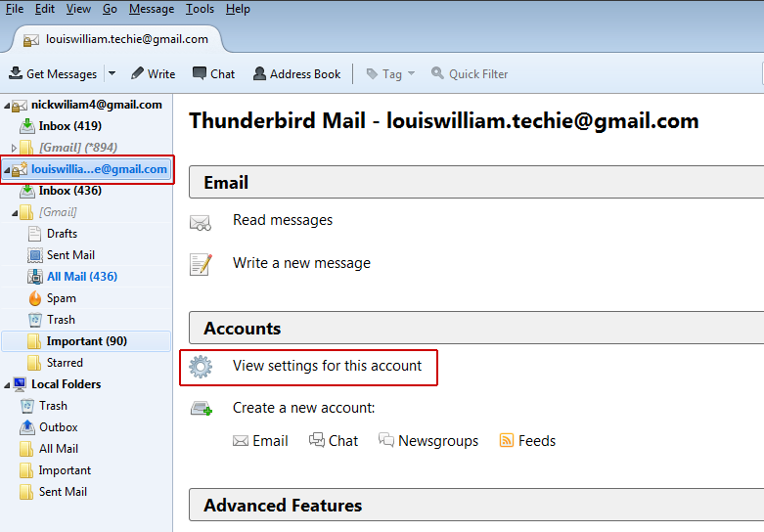Click the Starred folder icon

pyautogui.click(x=34, y=363)
